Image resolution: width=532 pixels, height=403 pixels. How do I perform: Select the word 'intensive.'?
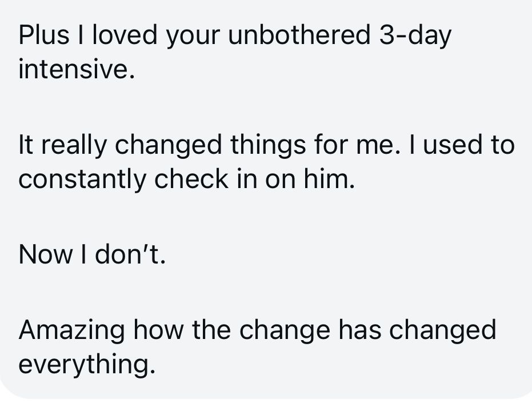[77, 69]
